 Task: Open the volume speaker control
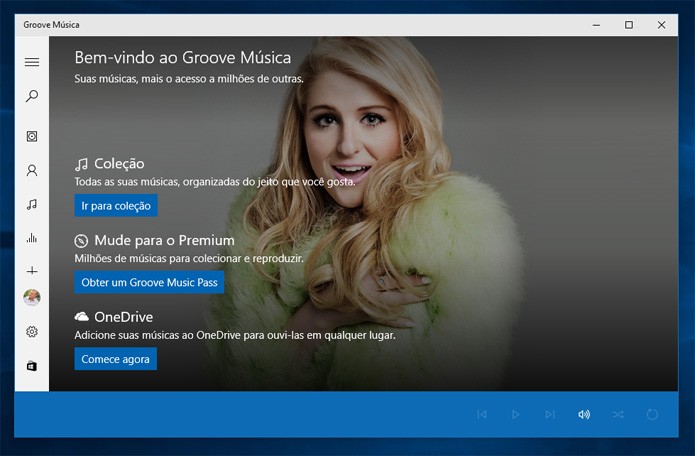pos(584,414)
